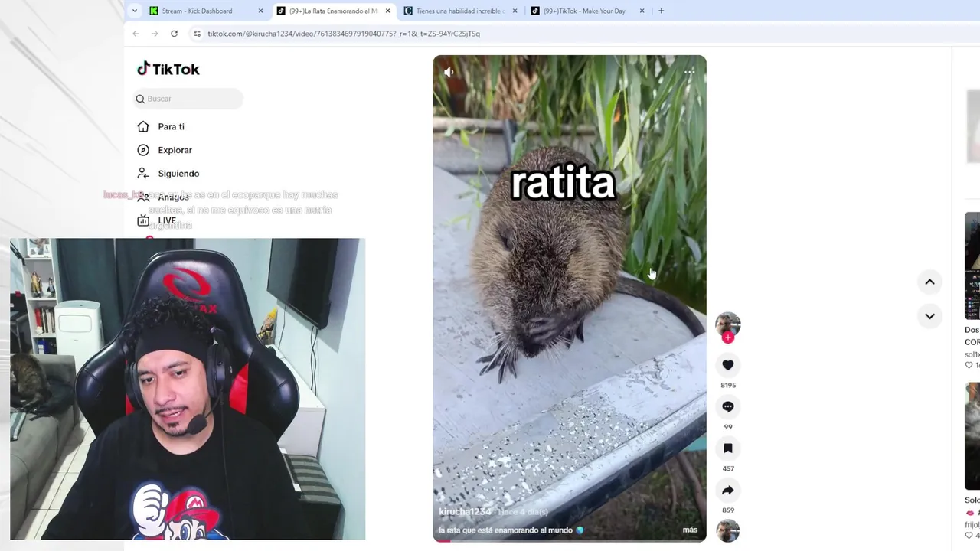Mute the TikTok video sound
The width and height of the screenshot is (980, 551).
point(449,72)
